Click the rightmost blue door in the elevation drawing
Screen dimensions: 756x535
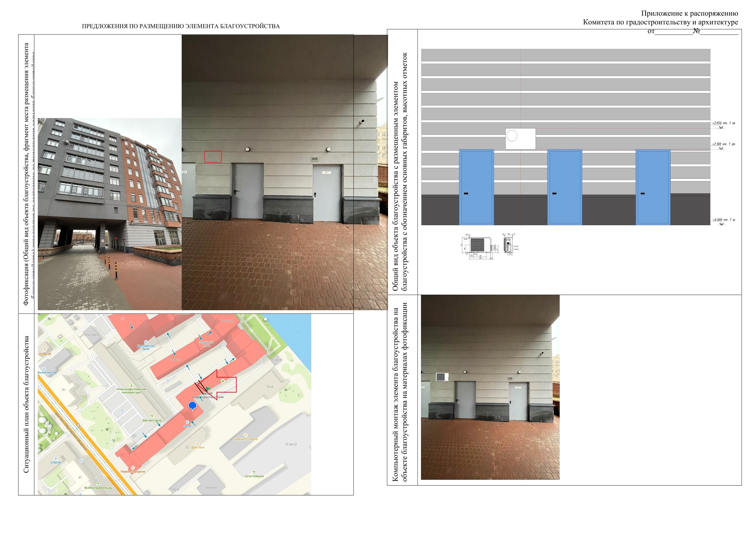click(653, 187)
